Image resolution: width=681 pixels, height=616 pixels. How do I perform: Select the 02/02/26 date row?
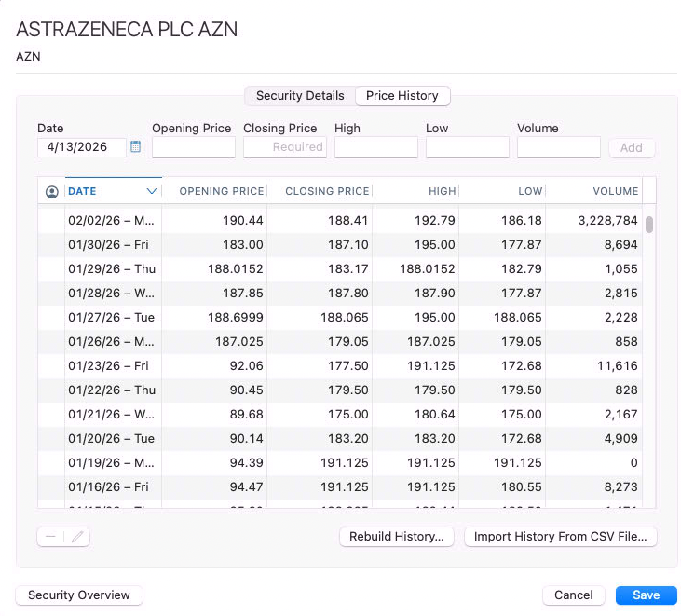click(340, 221)
